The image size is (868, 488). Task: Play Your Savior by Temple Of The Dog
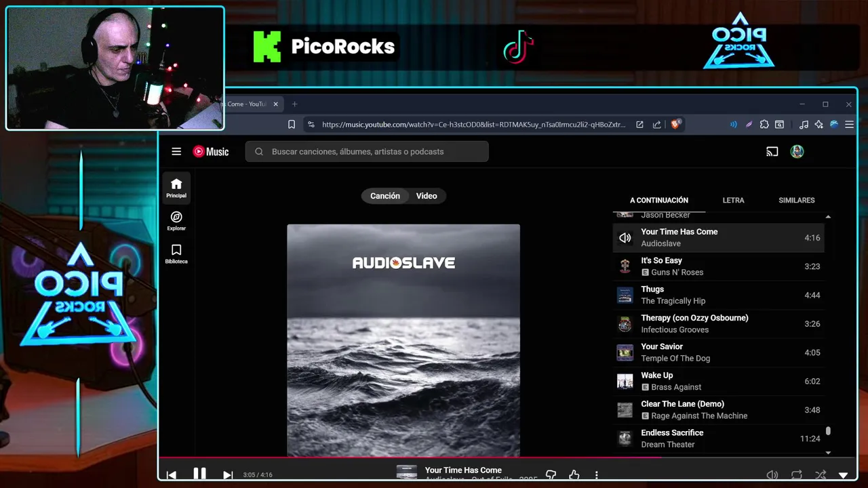coord(718,352)
